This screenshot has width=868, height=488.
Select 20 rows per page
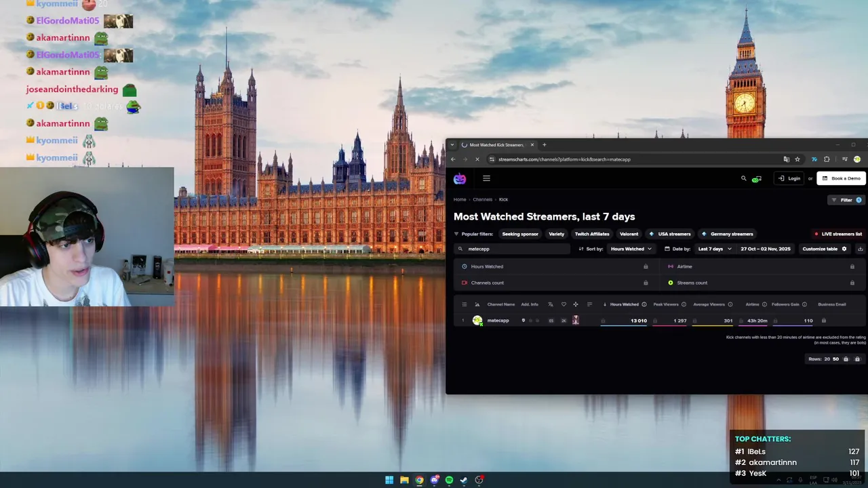tap(827, 359)
